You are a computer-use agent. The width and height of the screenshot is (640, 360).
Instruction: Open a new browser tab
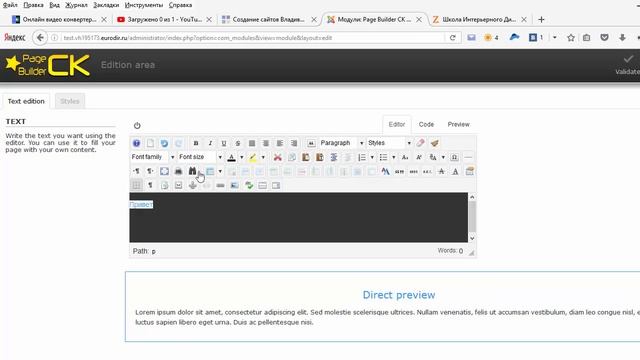coord(541,19)
